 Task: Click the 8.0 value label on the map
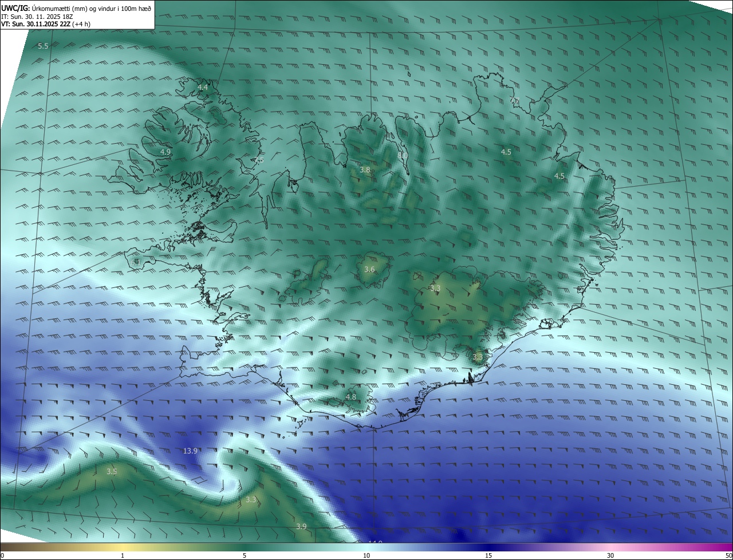403,155
